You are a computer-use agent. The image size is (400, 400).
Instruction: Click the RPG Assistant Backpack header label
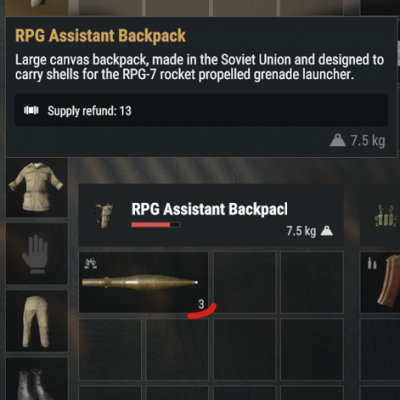(x=209, y=209)
